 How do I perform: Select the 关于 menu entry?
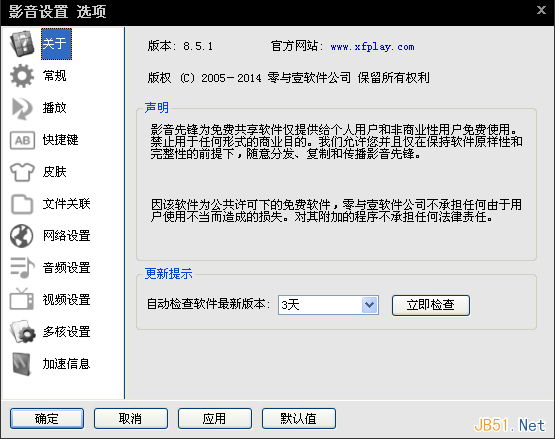pos(56,44)
